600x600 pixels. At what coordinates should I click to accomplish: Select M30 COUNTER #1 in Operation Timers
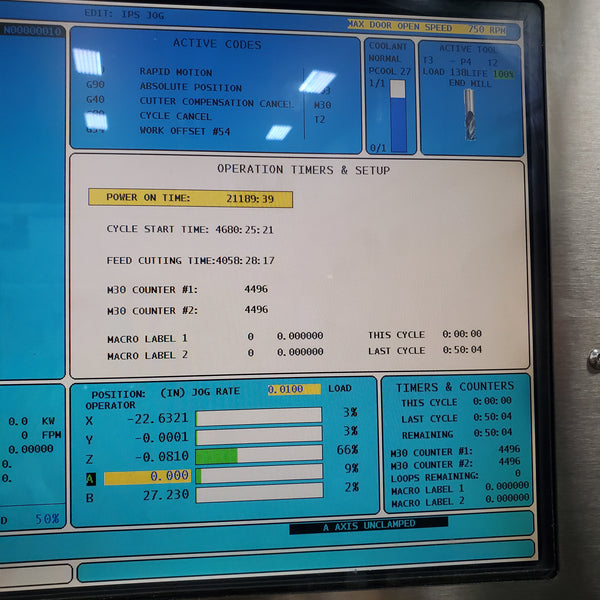tap(187, 289)
